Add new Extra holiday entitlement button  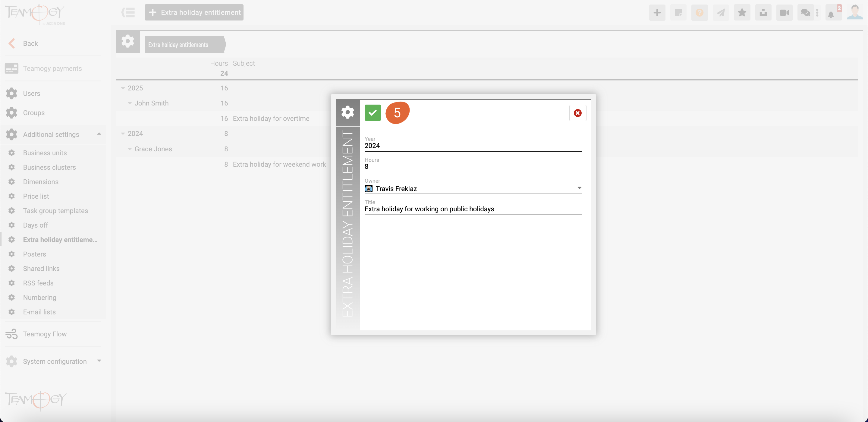coord(194,12)
